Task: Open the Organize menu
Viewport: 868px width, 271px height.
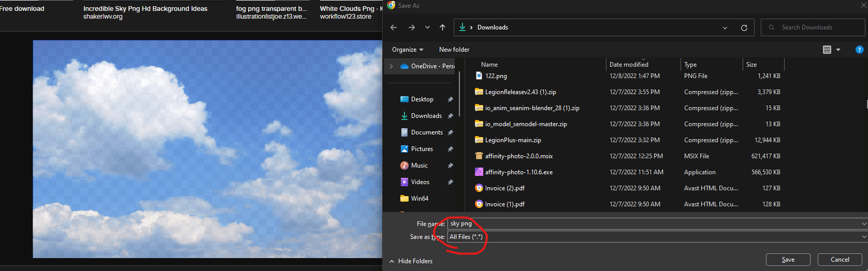Action: (408, 50)
